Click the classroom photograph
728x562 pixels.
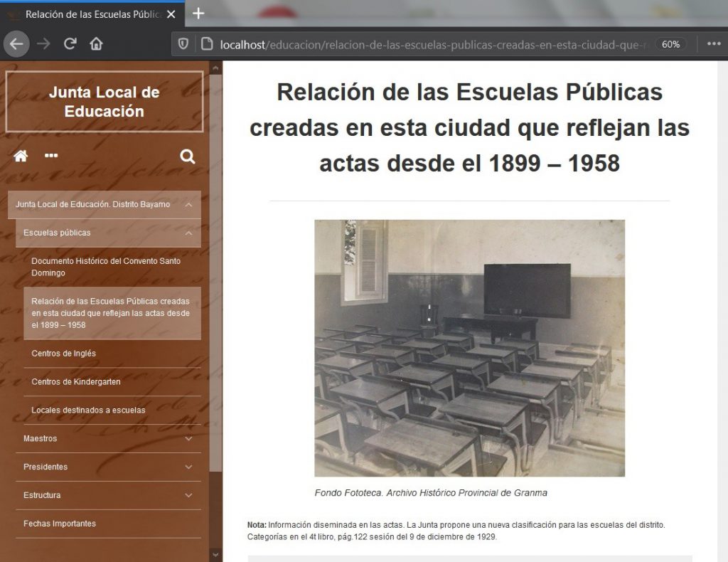coord(469,349)
